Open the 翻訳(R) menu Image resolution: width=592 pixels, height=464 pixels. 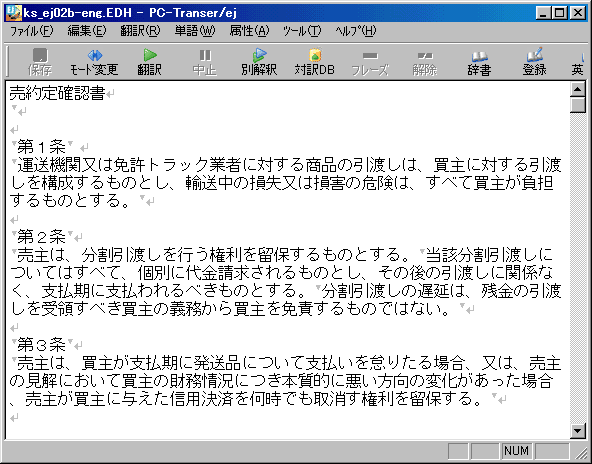click(x=140, y=31)
